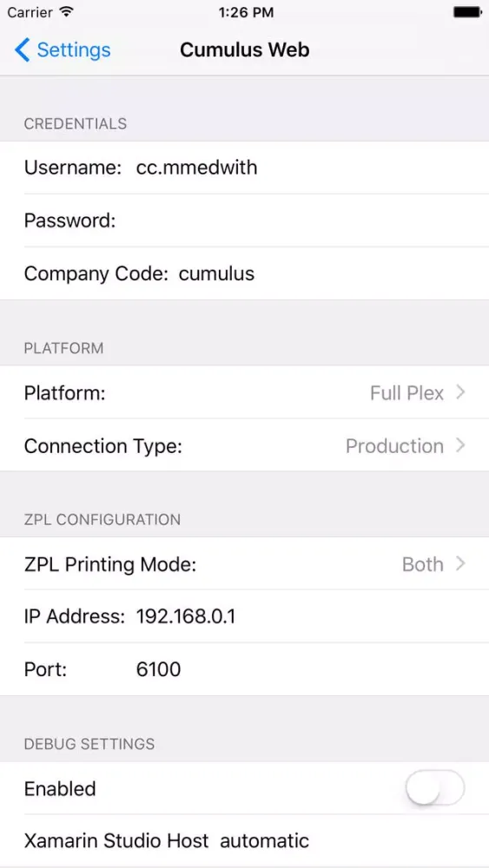Tap the Cumulus Web title
Image resolution: width=489 pixels, height=868 pixels.
[245, 49]
